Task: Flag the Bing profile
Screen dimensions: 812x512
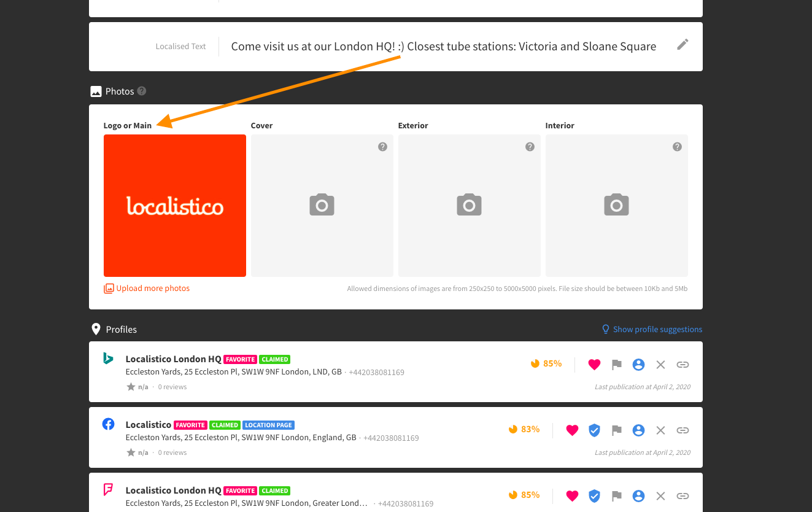Action: pos(617,365)
